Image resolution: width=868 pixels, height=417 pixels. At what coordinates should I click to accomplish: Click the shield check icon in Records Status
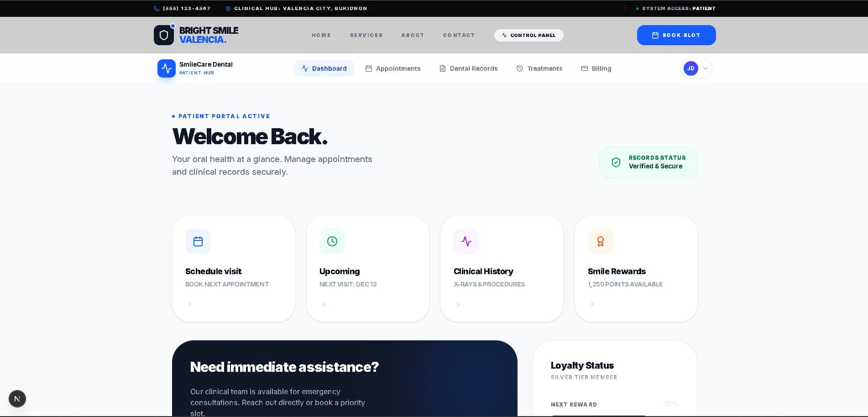[616, 162]
